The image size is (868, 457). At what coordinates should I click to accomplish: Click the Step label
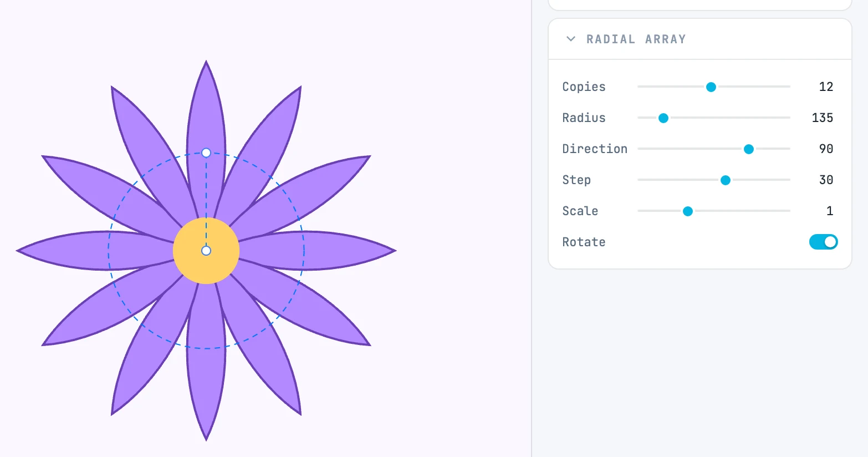tap(576, 180)
